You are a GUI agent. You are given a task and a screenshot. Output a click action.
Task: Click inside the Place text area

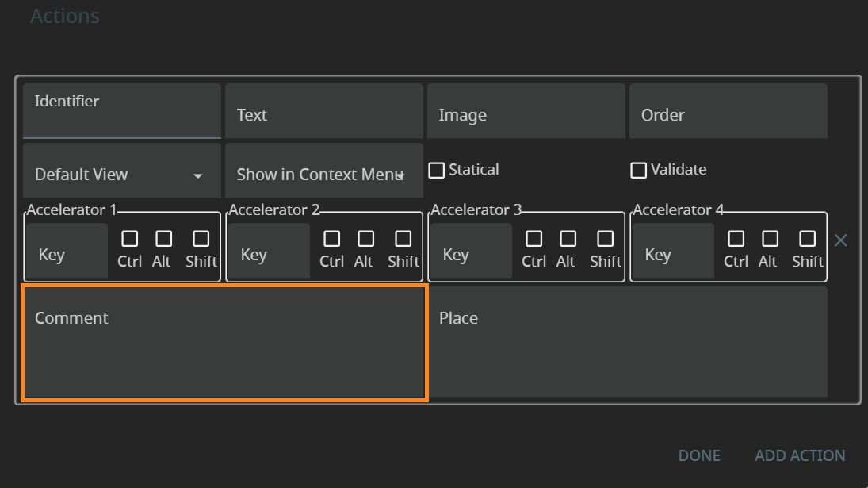click(x=628, y=342)
